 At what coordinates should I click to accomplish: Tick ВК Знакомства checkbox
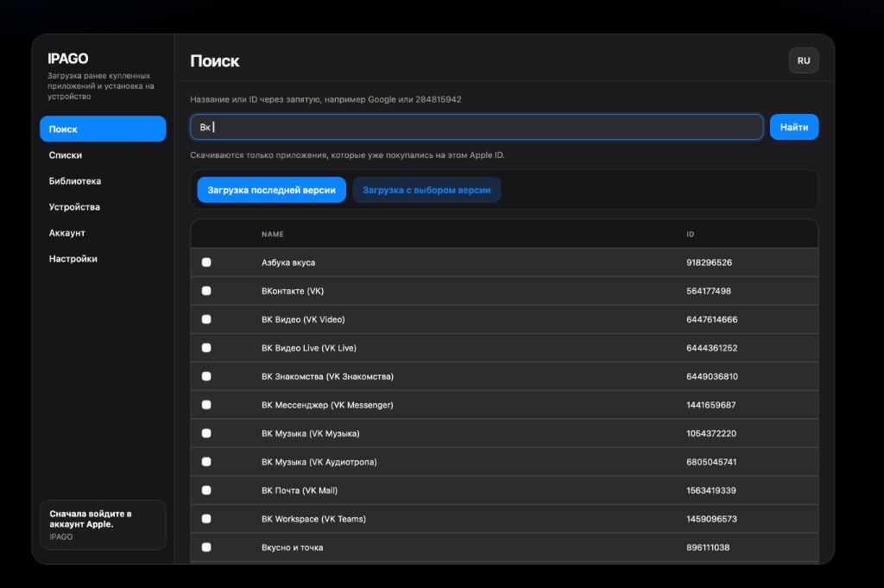206,376
